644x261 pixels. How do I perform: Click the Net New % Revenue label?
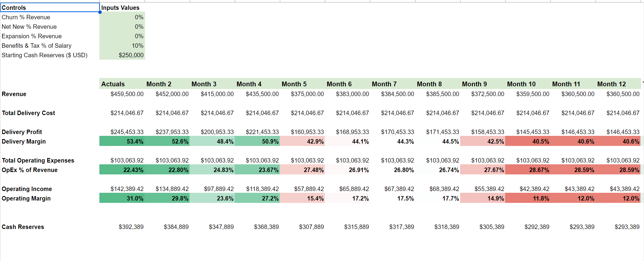tap(29, 27)
